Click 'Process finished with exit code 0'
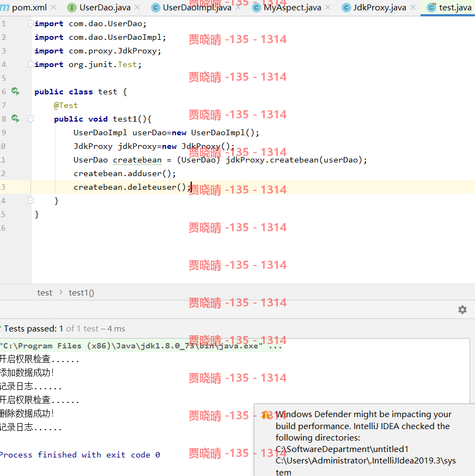The height and width of the screenshot is (476, 475). coord(80,455)
